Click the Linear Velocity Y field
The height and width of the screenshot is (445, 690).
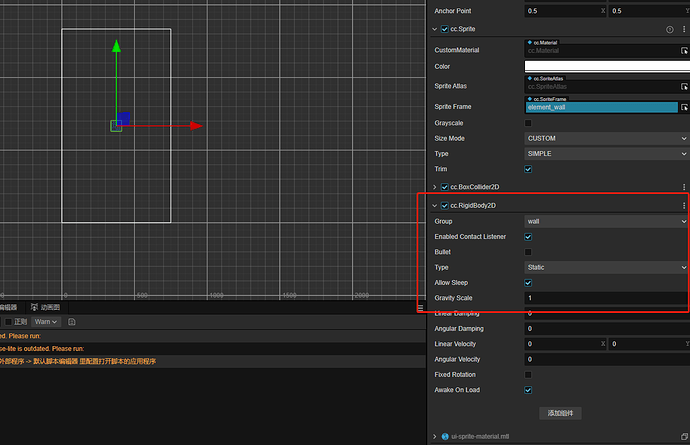[x=649, y=344]
